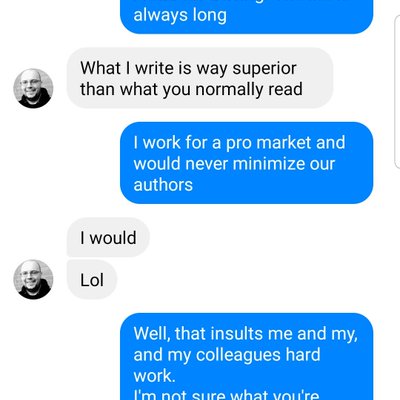The width and height of the screenshot is (400, 400).
Task: Tap the cut-off "I'm not sure what you're" line
Action: tap(226, 395)
